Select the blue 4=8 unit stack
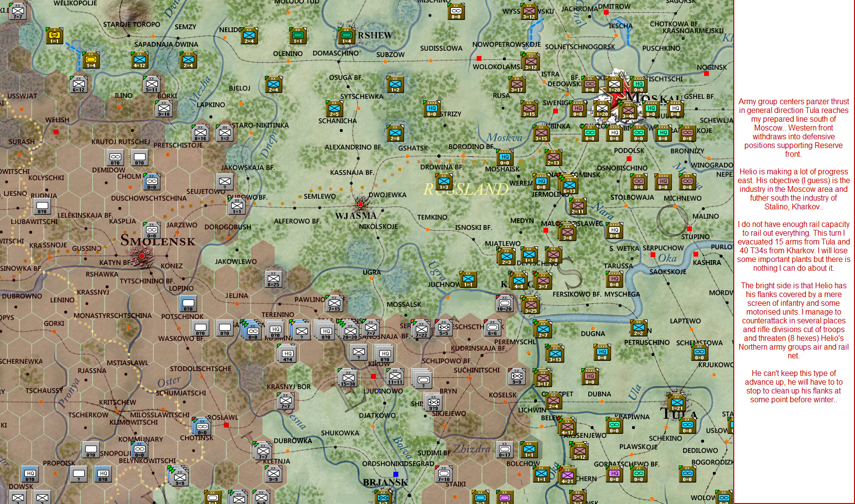 pyautogui.click(x=519, y=281)
